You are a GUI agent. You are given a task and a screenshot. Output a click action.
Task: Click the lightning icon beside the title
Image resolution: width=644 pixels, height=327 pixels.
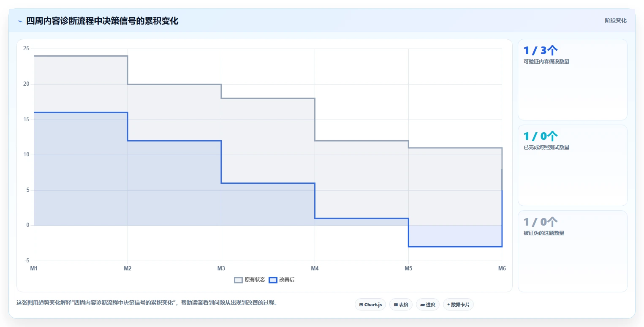point(20,21)
